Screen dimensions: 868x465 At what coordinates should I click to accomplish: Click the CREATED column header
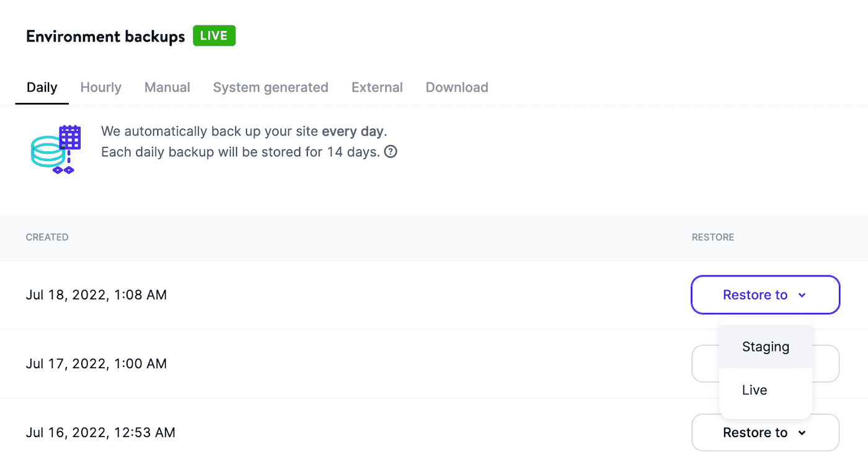click(x=47, y=237)
